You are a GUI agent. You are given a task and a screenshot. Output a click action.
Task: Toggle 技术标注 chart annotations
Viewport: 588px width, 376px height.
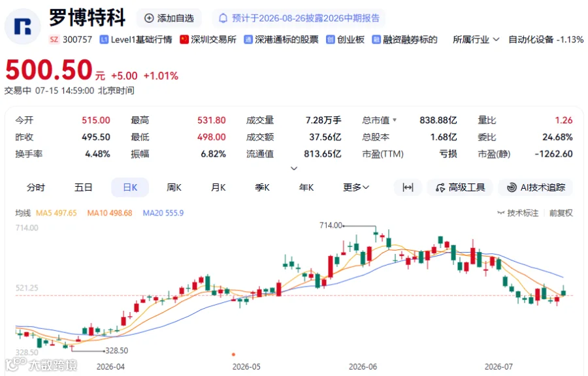pos(518,213)
